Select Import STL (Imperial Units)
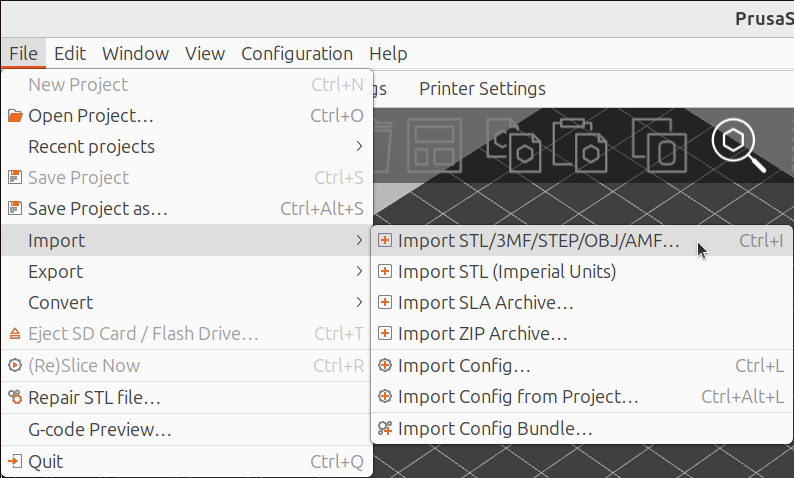Image resolution: width=794 pixels, height=478 pixels. [581, 271]
